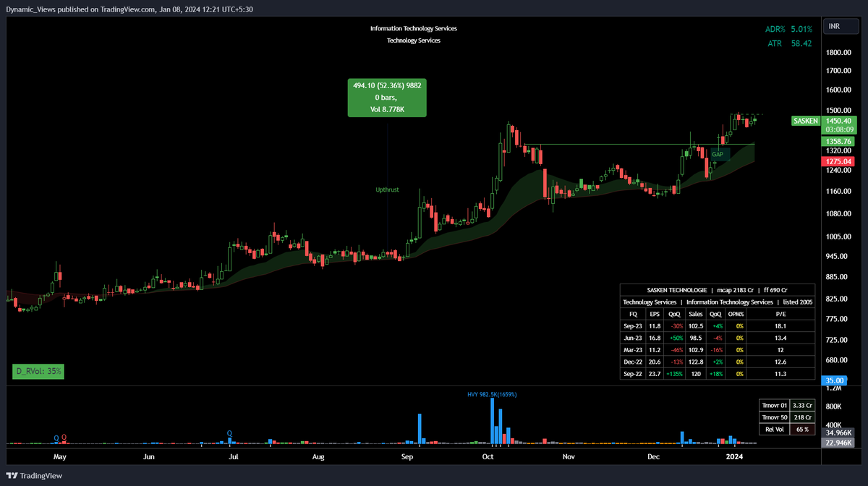
Task: Click the Technology Services subtitle at top
Action: point(414,40)
